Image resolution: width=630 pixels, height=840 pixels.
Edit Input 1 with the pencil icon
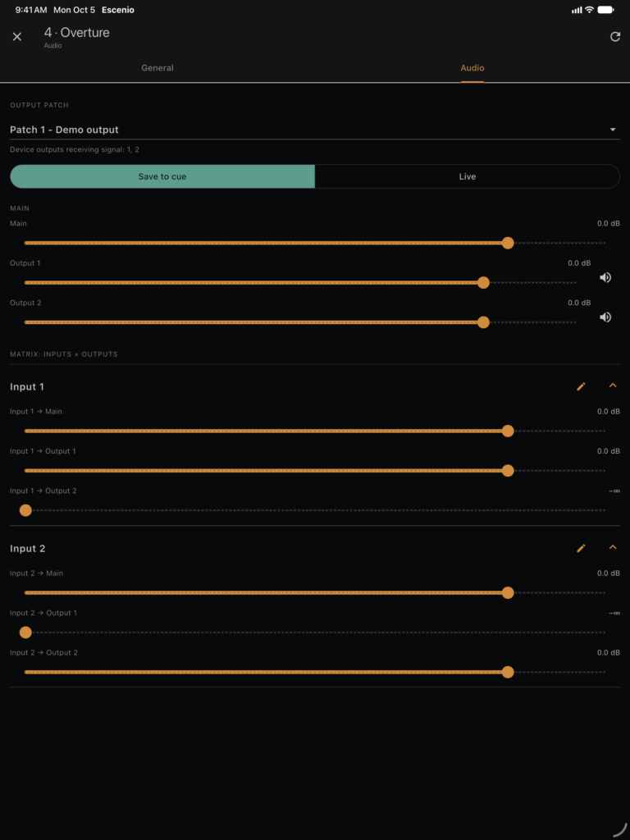(582, 386)
